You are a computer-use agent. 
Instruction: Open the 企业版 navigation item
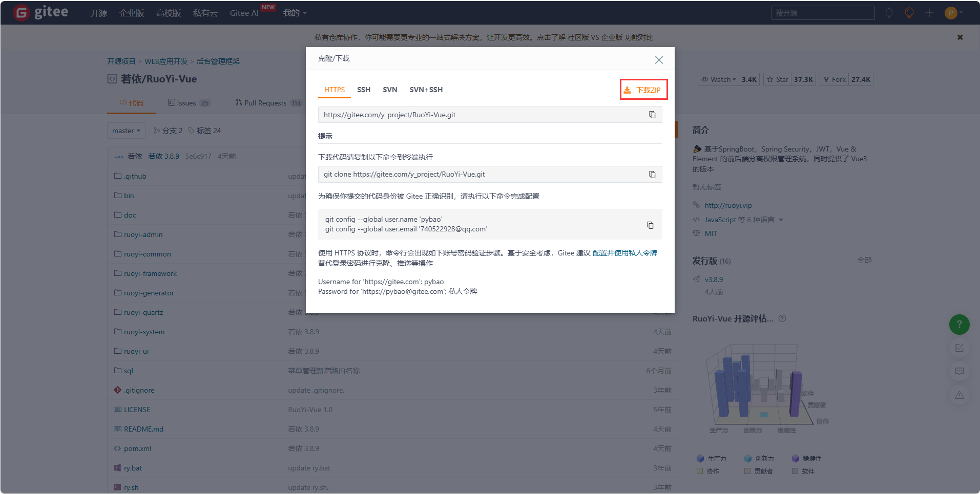[x=132, y=13]
